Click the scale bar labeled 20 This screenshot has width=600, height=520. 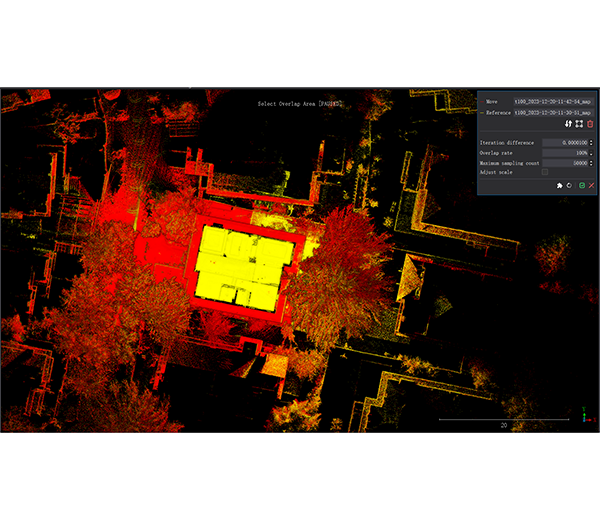pos(504,421)
